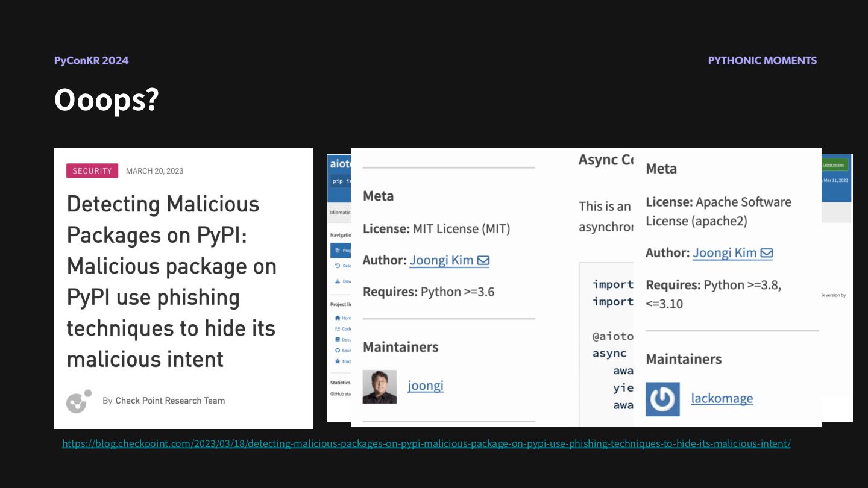The width and height of the screenshot is (868, 488).
Task: Open the Documentation book icon under Project links
Action: coord(338,340)
